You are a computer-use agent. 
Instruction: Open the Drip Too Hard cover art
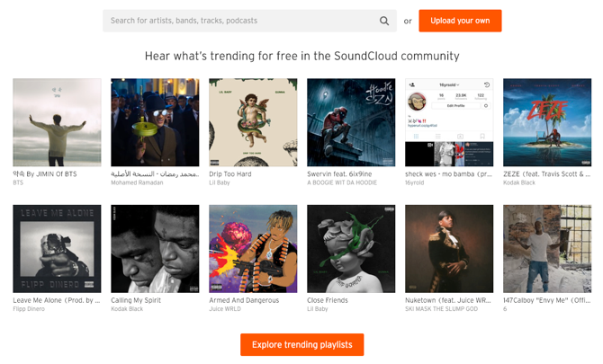click(253, 122)
